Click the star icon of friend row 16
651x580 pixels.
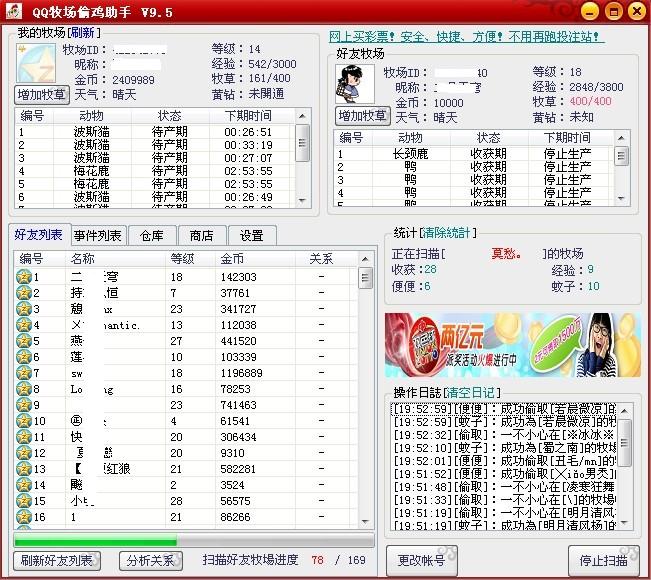[x=24, y=517]
